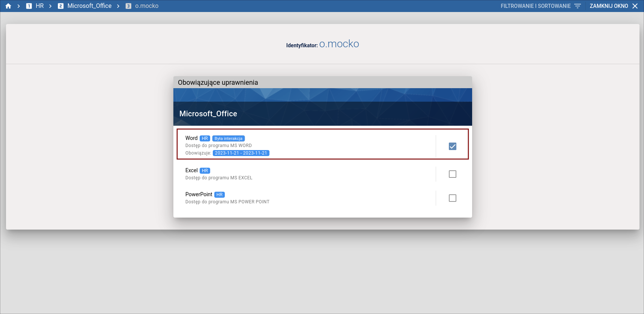Screen dimensions: 644x314
Task: Click the number 3 badge before o.mocko
Action: pos(128,6)
